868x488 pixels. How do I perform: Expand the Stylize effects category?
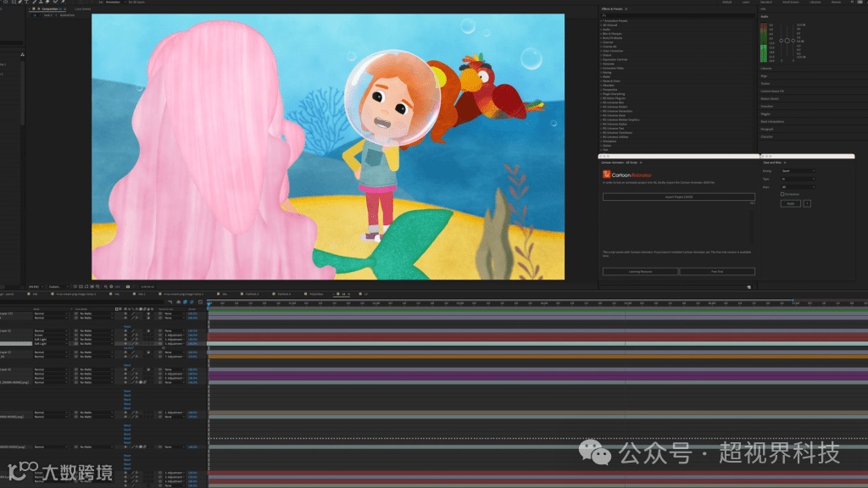(601, 146)
